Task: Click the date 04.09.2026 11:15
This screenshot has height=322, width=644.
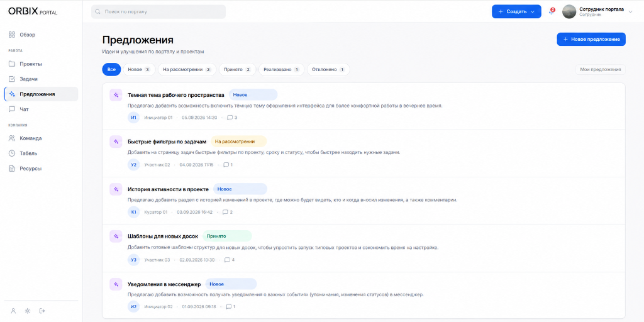Action: (197, 165)
